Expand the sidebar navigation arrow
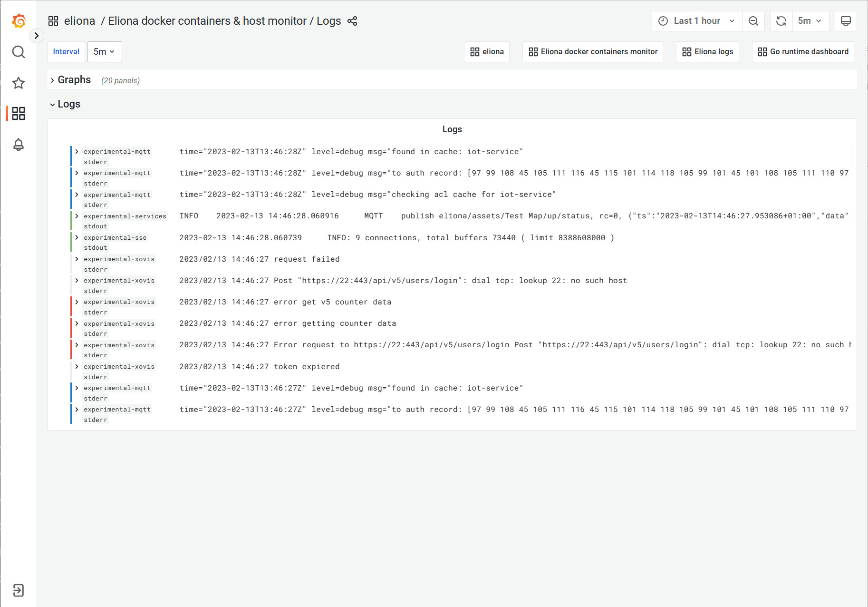This screenshot has height=607, width=868. 37,36
